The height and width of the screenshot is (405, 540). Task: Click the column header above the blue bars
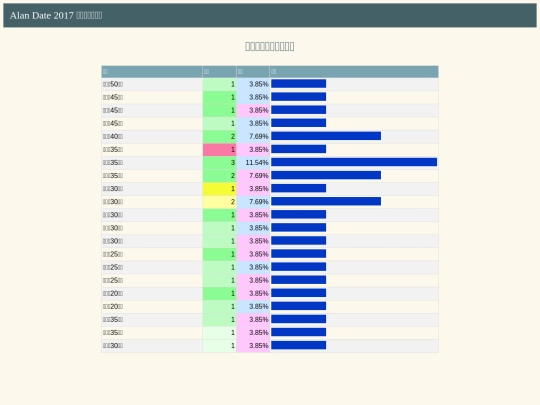[x=354, y=72]
